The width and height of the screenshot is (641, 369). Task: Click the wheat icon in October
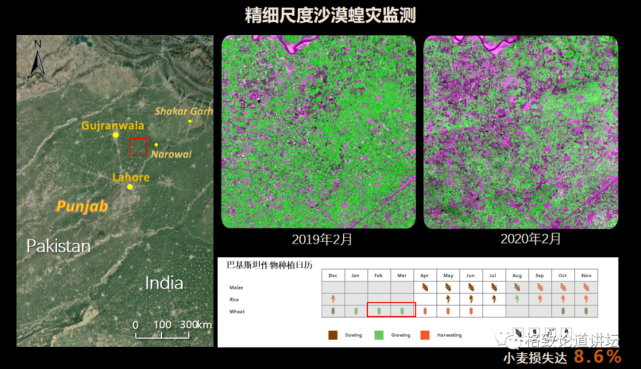(563, 311)
